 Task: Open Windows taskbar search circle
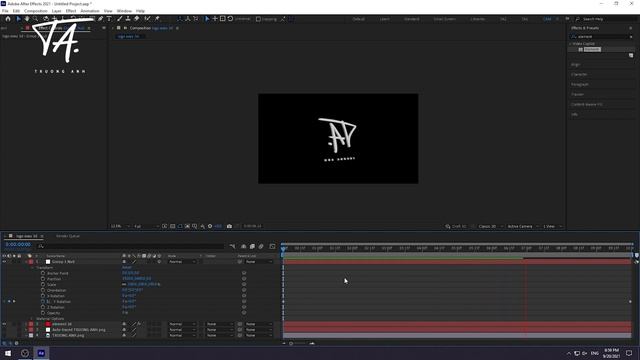click(25, 353)
